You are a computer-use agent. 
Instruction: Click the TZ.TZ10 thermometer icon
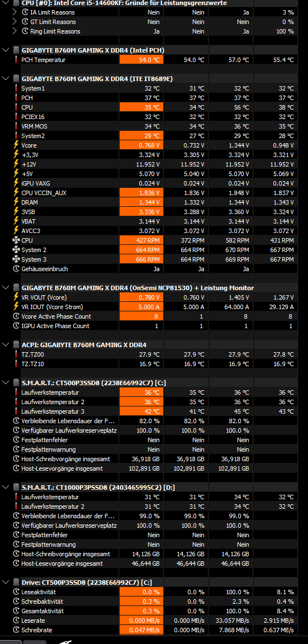tap(16, 363)
